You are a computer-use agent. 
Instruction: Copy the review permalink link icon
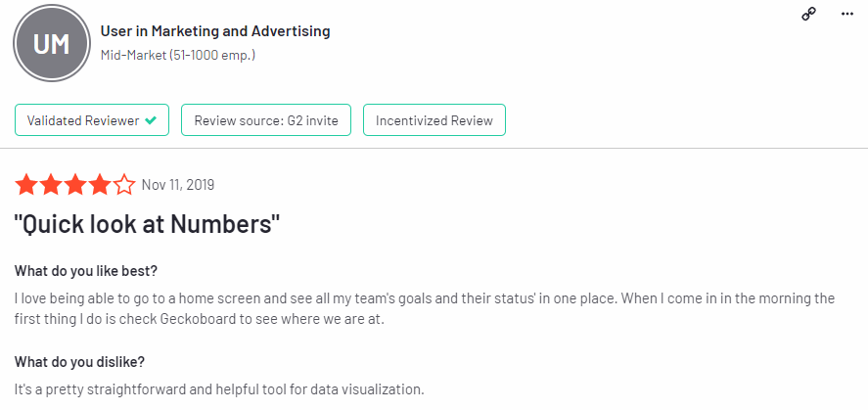[x=808, y=14]
